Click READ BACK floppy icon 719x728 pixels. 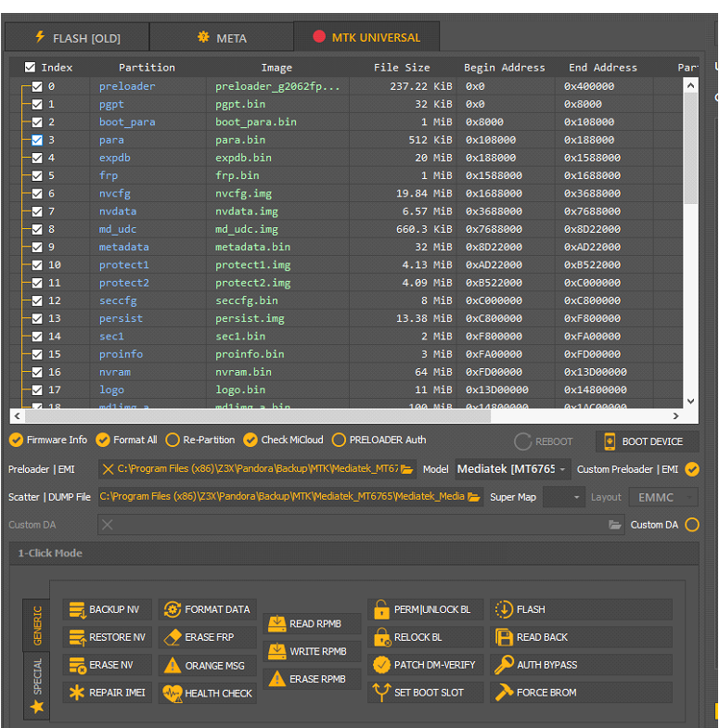[x=504, y=637]
